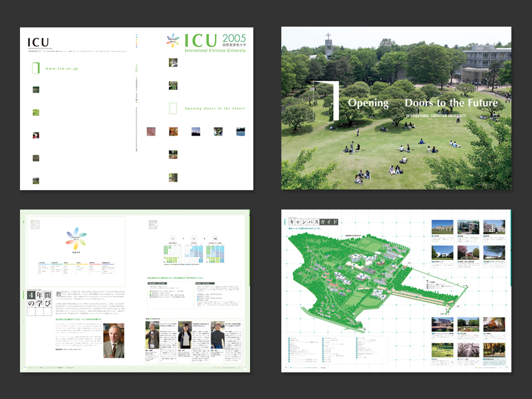
Task: Open the top-left building photo in campus guide
Action: pos(442,227)
